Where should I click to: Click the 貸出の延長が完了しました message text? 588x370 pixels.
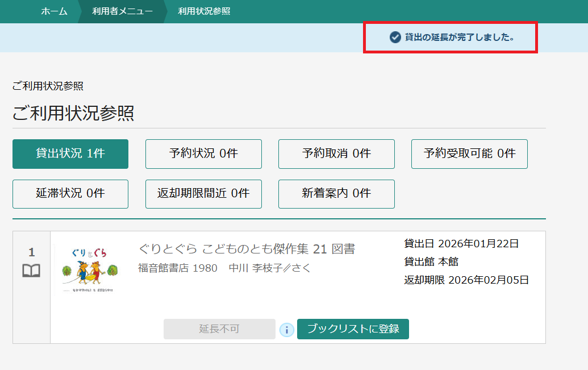tap(459, 38)
